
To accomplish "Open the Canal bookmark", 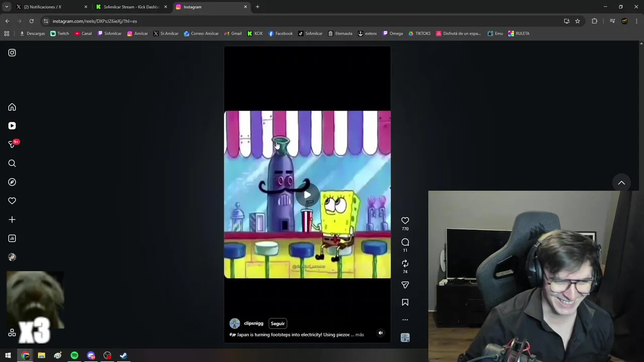I will click(x=83, y=34).
